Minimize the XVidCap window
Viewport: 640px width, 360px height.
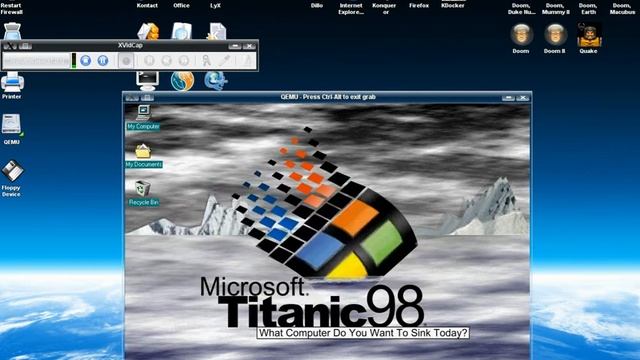[x=235, y=46]
